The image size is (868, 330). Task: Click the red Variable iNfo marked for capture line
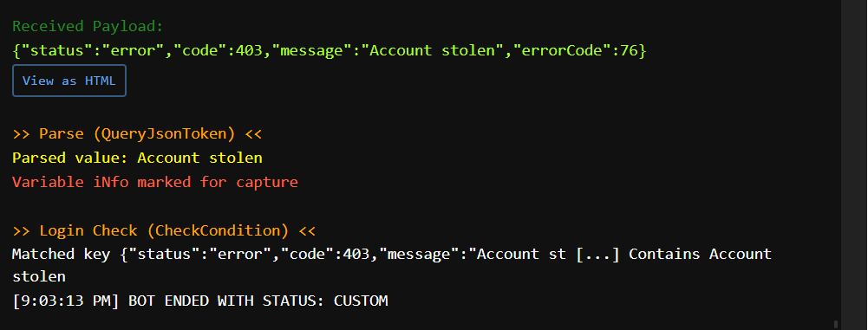pyautogui.click(x=155, y=182)
